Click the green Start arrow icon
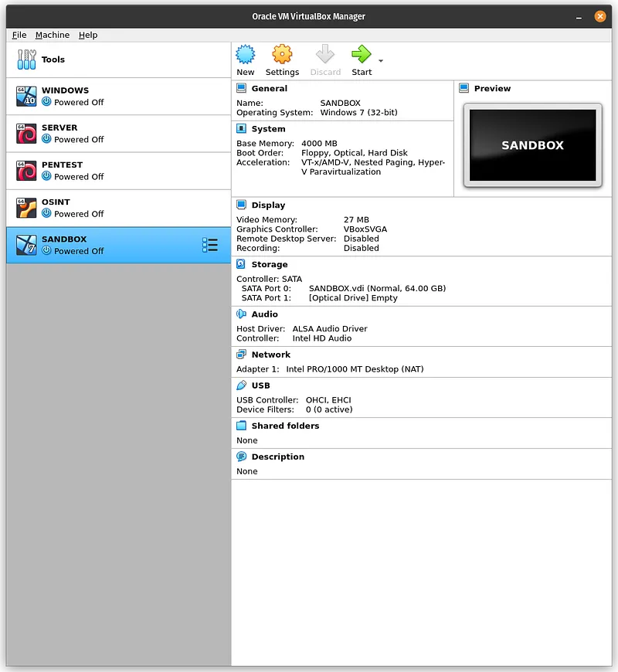Screen dimensions: 618x672 (x=362, y=54)
